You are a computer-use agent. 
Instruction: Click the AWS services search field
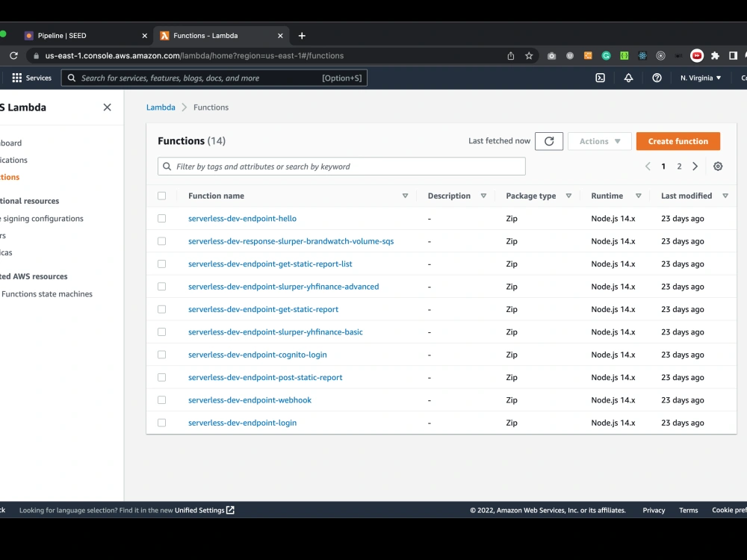(x=214, y=78)
